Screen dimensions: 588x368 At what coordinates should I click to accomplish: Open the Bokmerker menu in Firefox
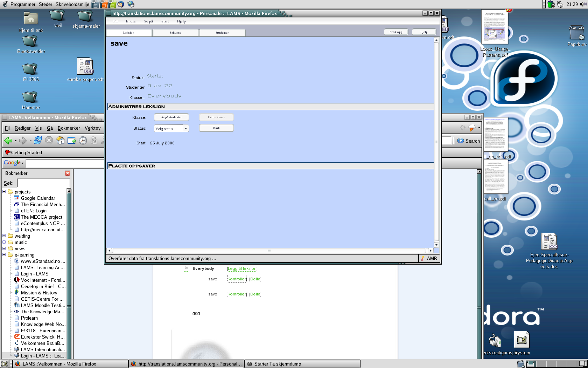(x=69, y=128)
